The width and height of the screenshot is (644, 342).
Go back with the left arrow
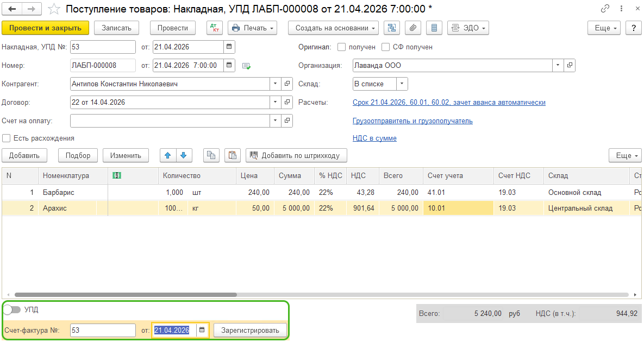(12, 9)
